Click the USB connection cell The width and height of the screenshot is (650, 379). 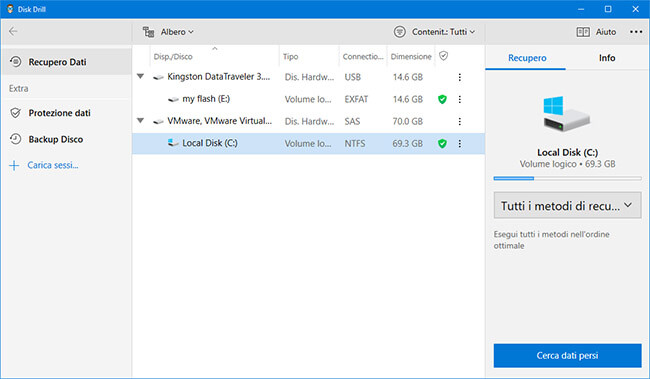pos(352,77)
